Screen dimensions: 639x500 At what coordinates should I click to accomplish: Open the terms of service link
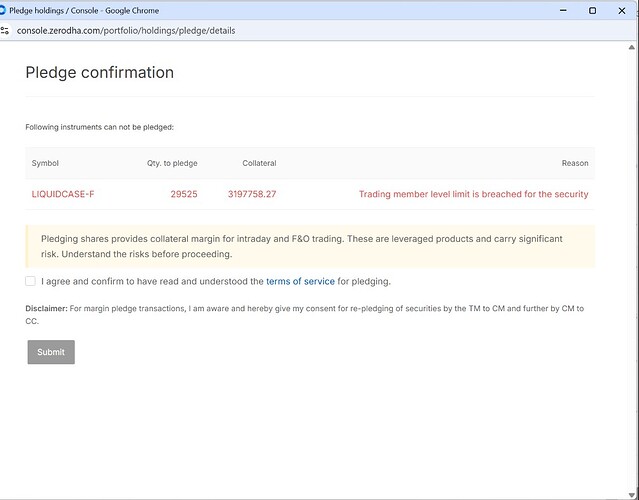pyautogui.click(x=300, y=281)
